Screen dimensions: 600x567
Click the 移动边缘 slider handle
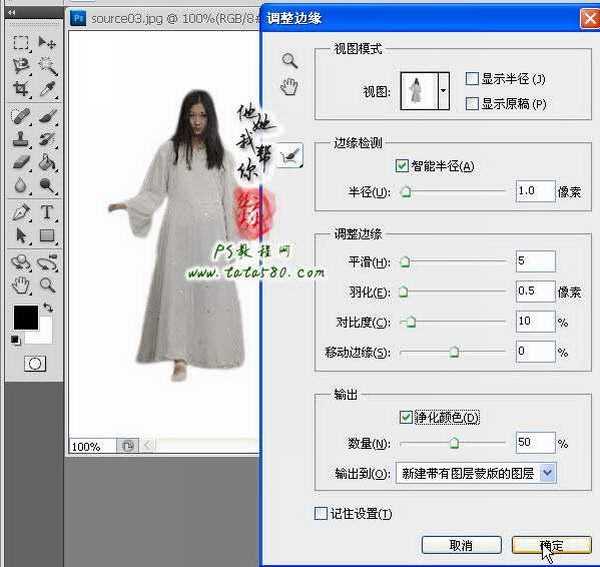tap(453, 352)
